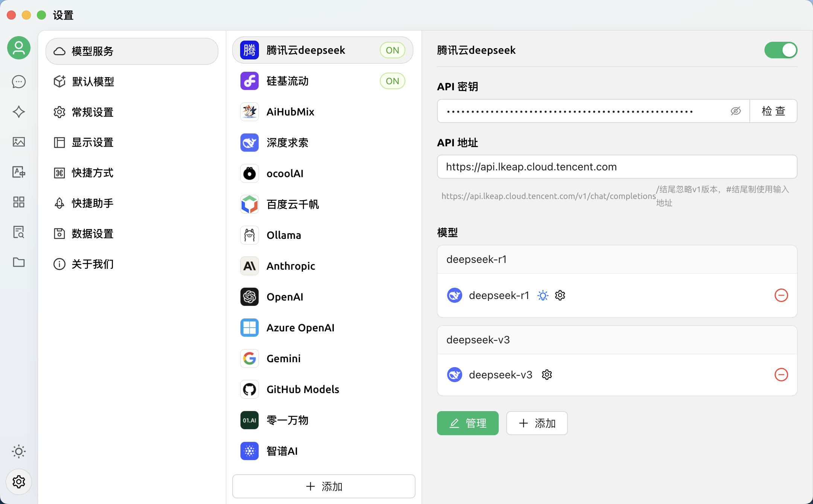The image size is (813, 504).
Task: Open the image painting sidebar icon
Action: (x=19, y=142)
